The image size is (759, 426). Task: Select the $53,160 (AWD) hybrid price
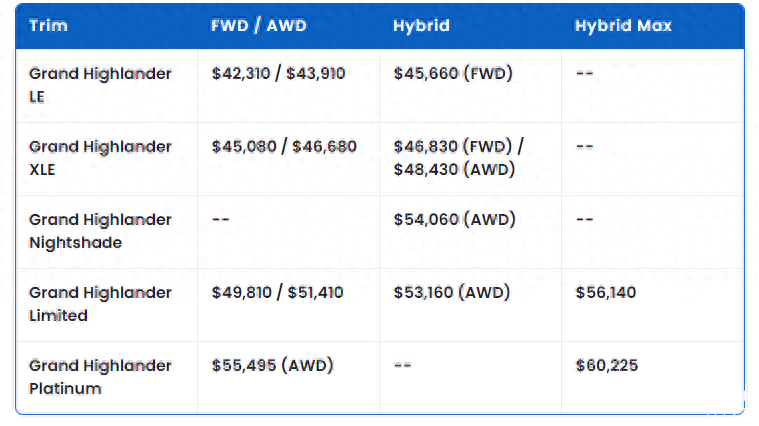coord(452,293)
